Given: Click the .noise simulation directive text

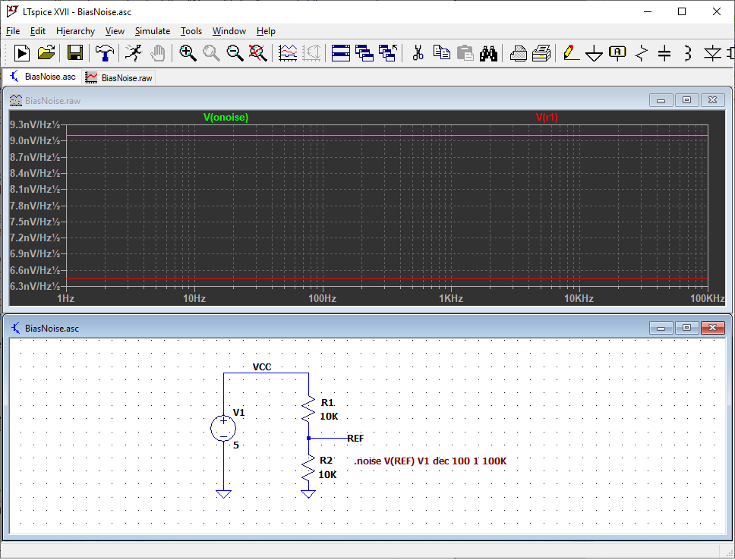Looking at the screenshot, I should point(430,461).
